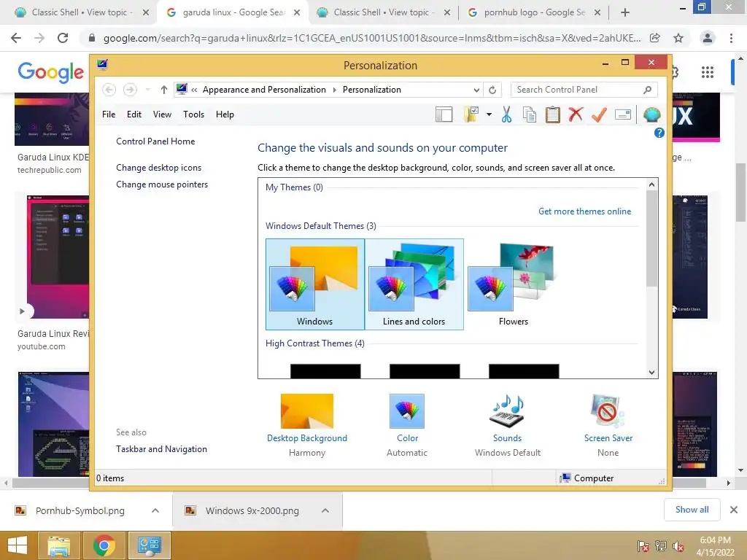Click the Windows Start button
This screenshot has width=747, height=560.
point(18,545)
